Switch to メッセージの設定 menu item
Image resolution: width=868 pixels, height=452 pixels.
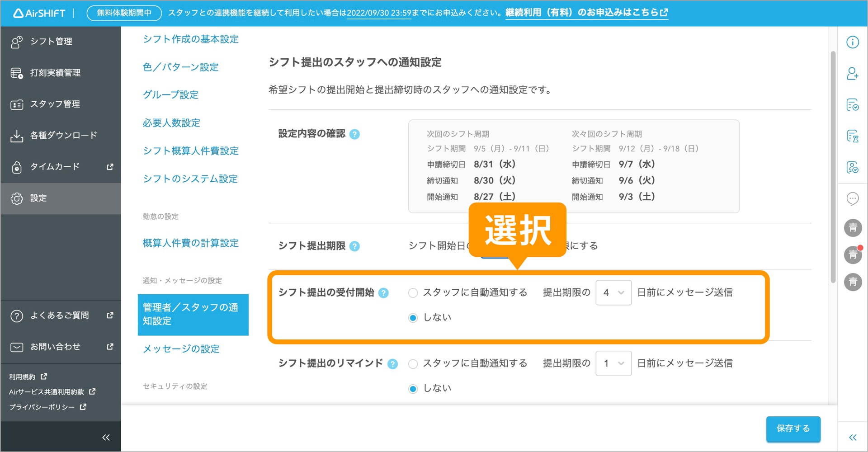(x=181, y=348)
